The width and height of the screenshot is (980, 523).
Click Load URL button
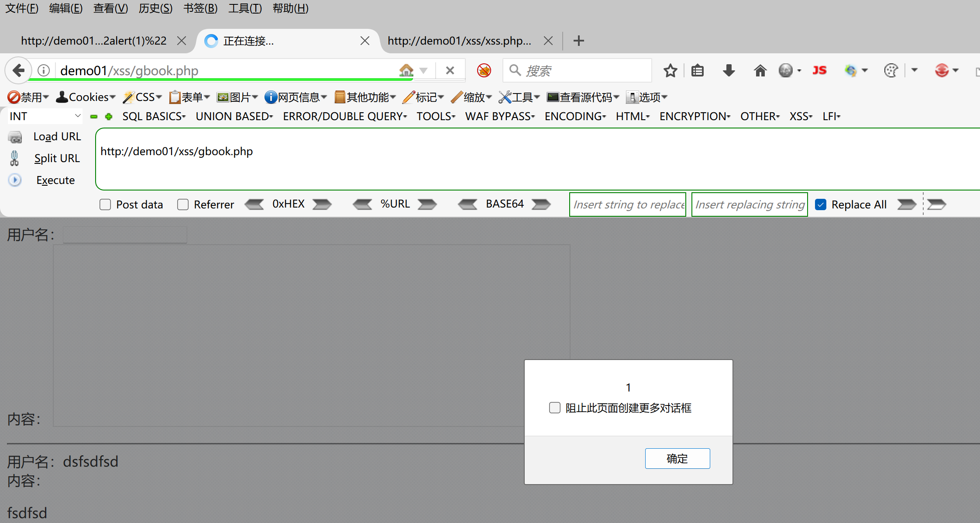tap(57, 137)
